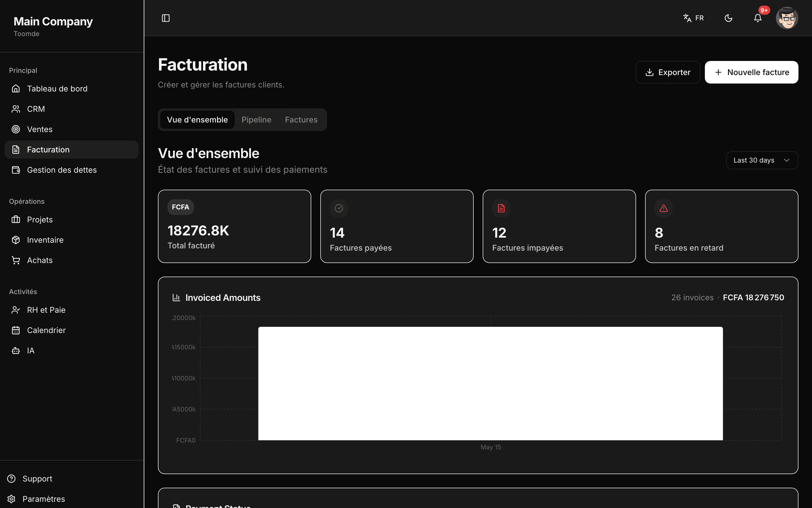Click the Ventes target icon
The image size is (812, 508).
click(x=16, y=129)
